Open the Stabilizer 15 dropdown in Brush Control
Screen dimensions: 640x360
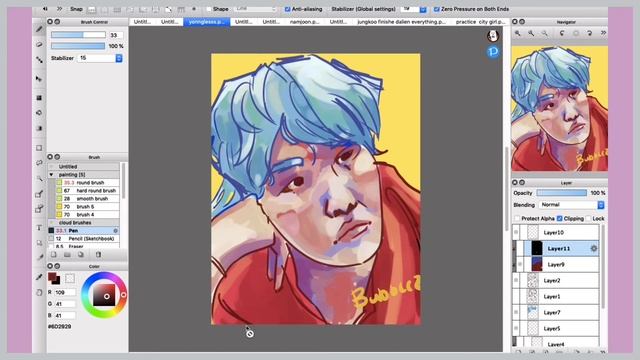point(119,58)
